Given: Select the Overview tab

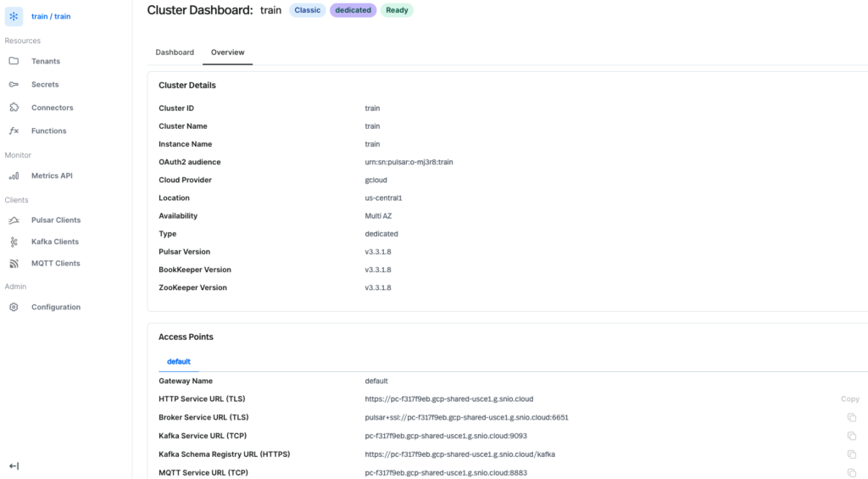Looking at the screenshot, I should click(227, 53).
